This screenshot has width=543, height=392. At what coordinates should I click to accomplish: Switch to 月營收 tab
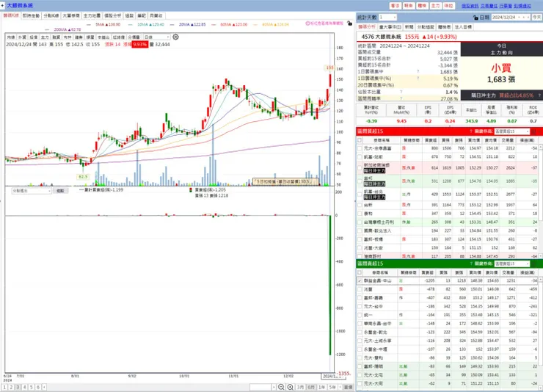(156, 15)
